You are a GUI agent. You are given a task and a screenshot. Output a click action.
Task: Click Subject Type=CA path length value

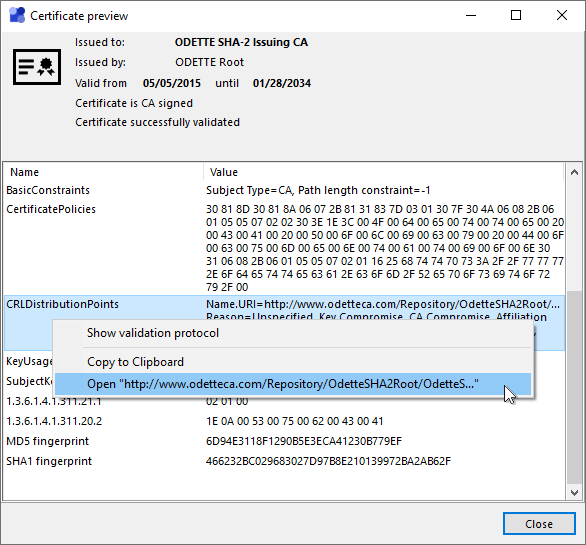click(318, 190)
